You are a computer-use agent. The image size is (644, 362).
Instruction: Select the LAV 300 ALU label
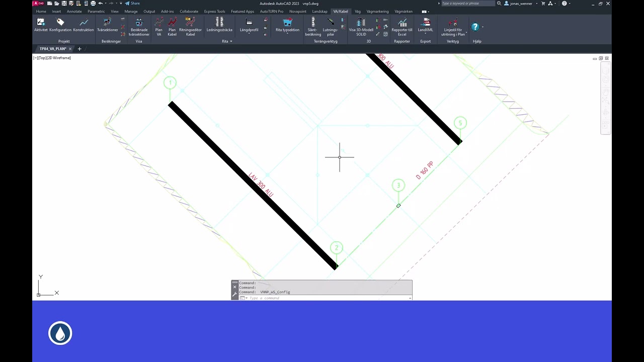pos(261,185)
